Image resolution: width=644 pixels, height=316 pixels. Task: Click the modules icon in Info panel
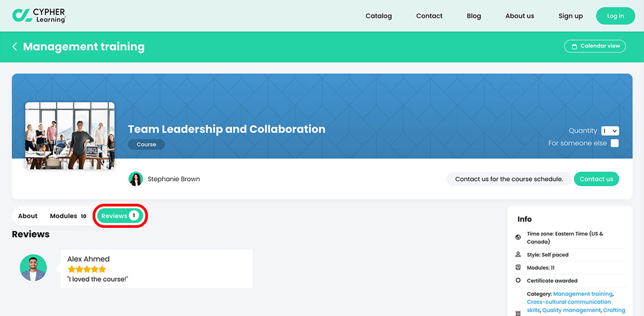pos(518,267)
